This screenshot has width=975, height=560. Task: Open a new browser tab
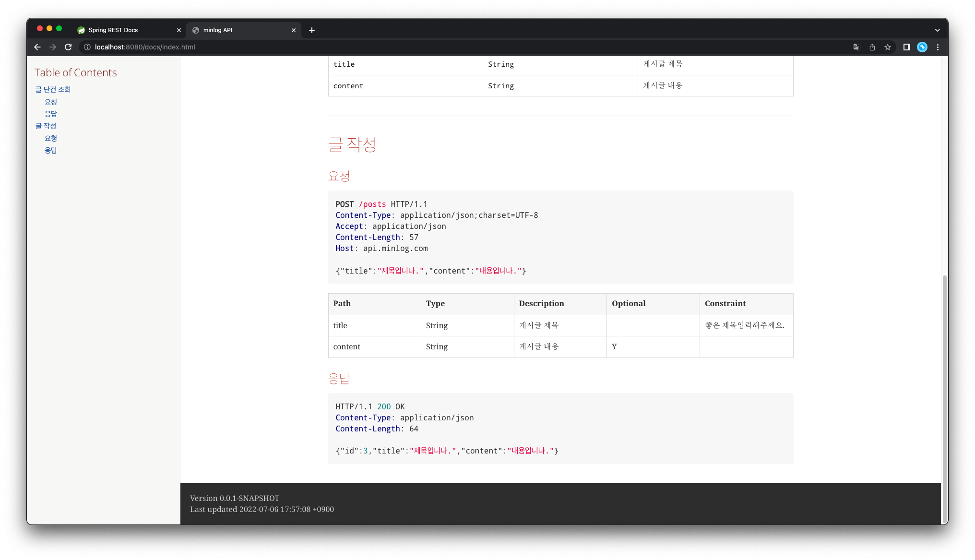point(311,30)
